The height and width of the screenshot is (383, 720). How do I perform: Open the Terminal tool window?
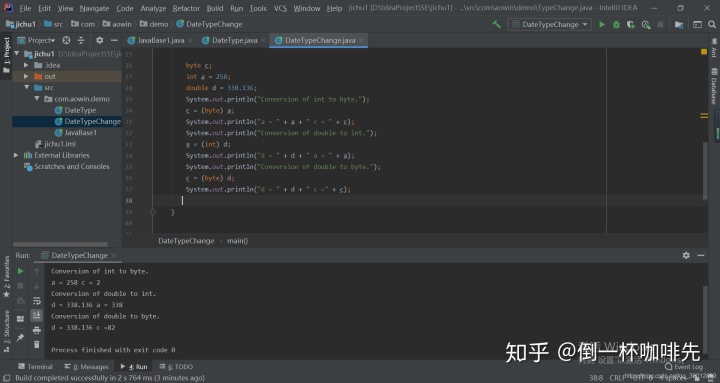[35, 366]
